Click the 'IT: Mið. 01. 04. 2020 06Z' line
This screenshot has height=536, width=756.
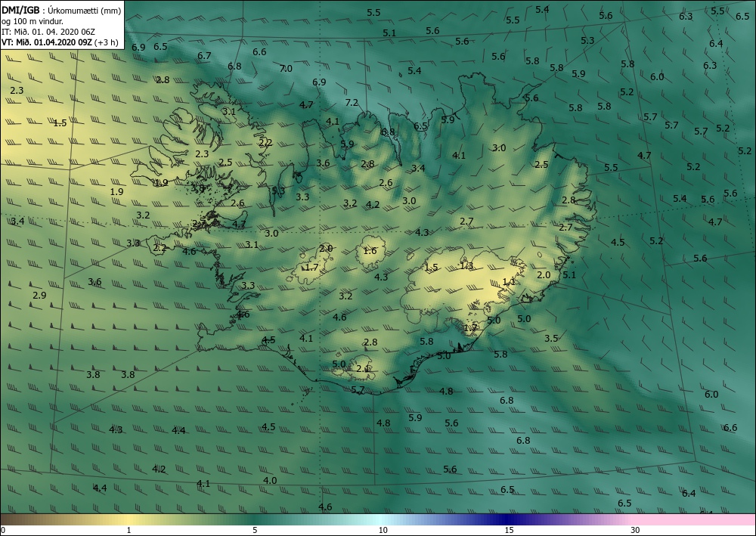click(x=48, y=32)
